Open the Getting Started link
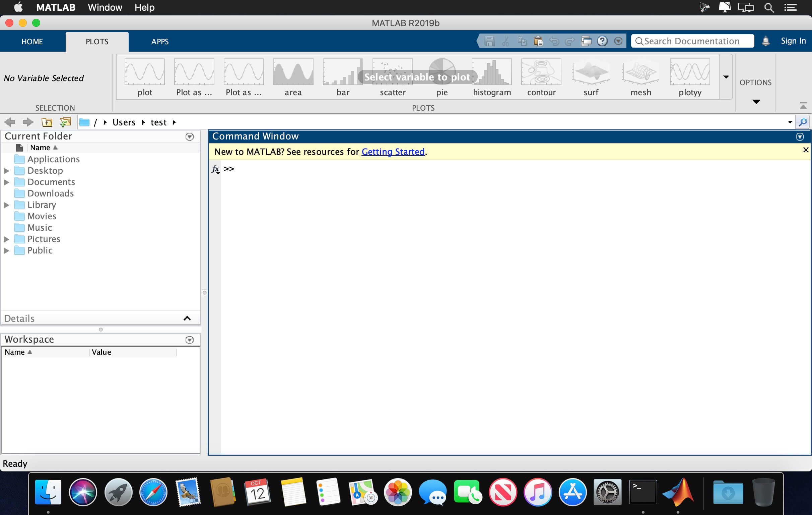Viewport: 812px width, 515px height. 393,152
